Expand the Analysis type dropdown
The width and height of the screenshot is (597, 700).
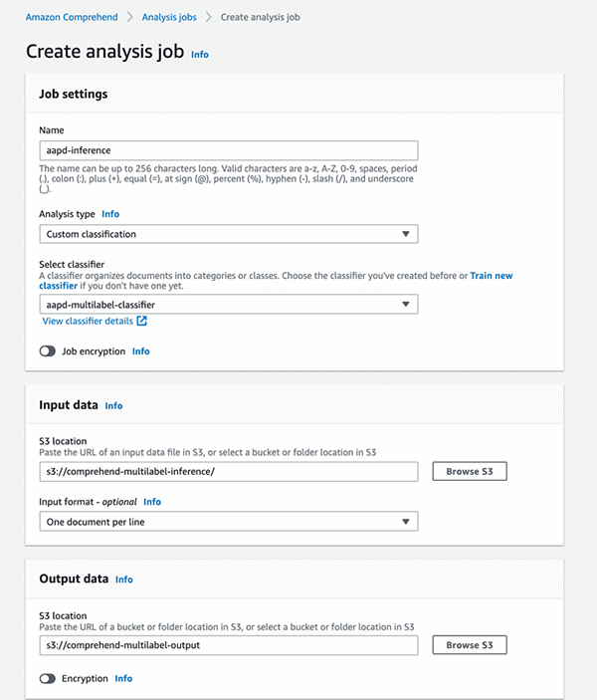point(228,234)
